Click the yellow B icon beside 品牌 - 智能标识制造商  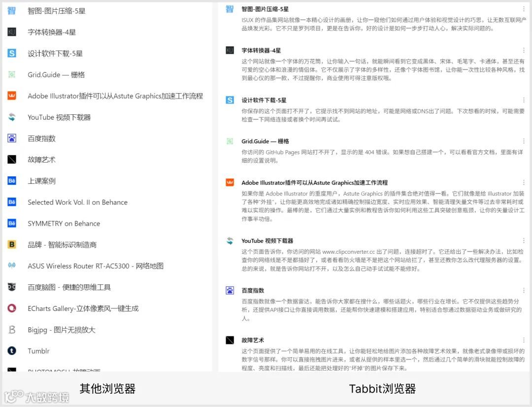[x=11, y=244]
